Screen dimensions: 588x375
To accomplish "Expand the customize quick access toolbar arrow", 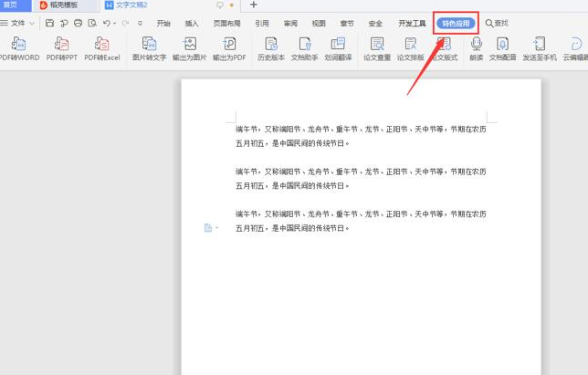I will pos(140,23).
